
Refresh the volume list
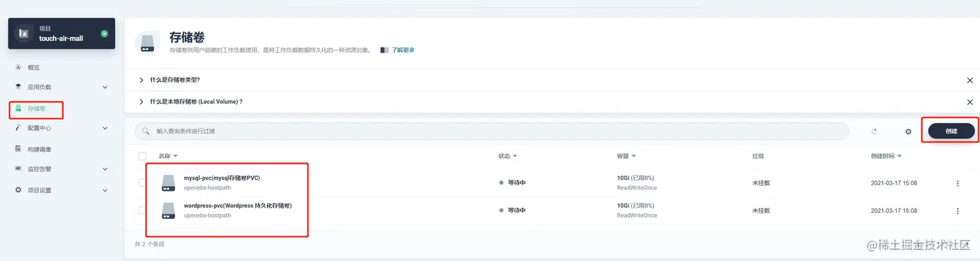point(874,131)
